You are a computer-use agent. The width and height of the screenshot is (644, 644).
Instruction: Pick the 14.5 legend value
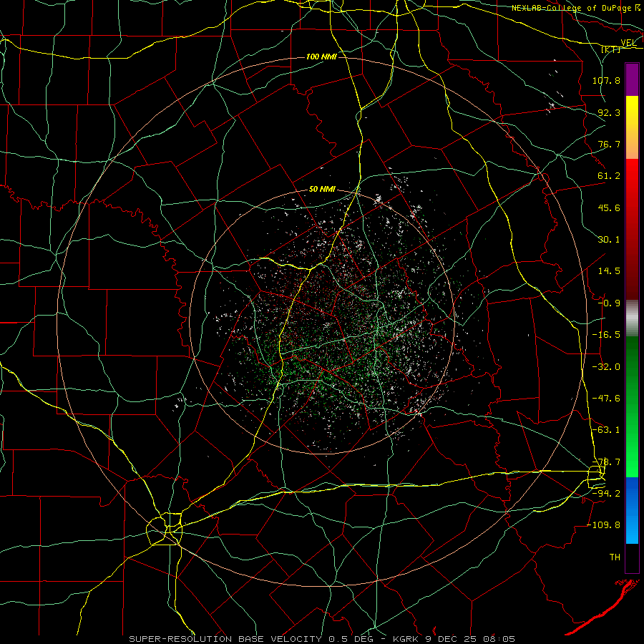tap(609, 271)
